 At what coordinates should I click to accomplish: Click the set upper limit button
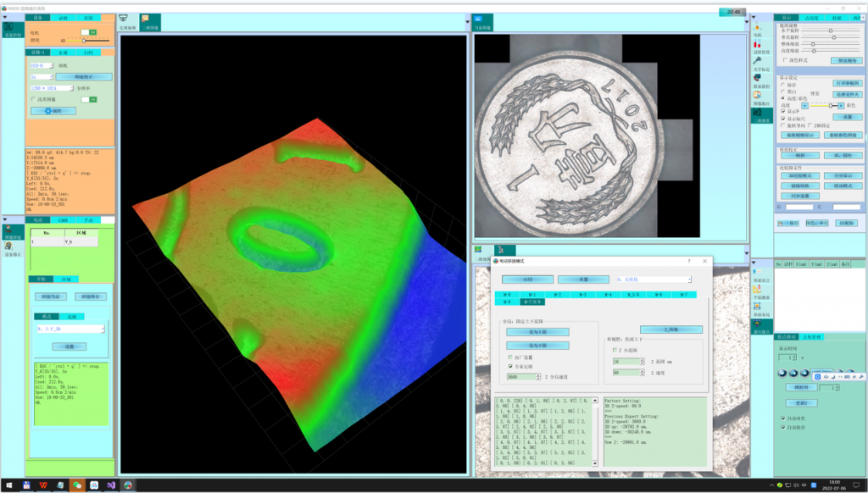pyautogui.click(x=538, y=332)
